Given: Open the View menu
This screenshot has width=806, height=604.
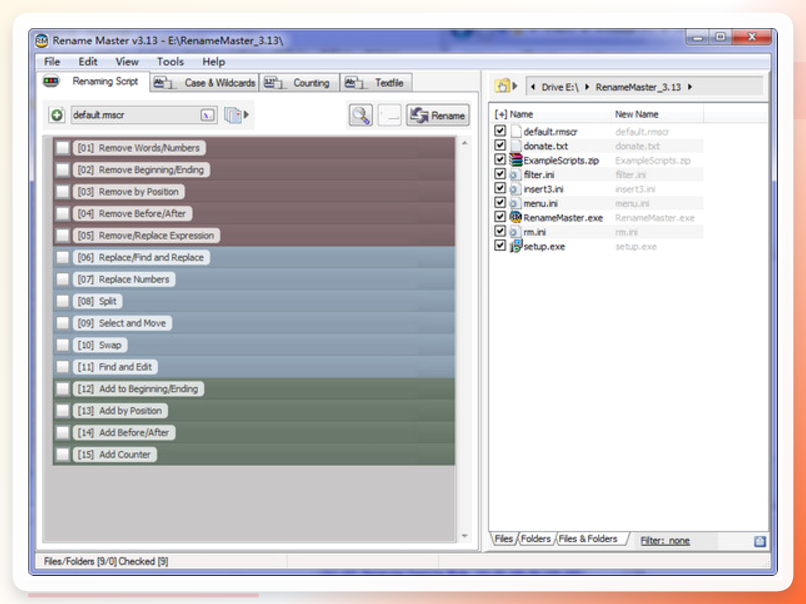Looking at the screenshot, I should point(127,62).
